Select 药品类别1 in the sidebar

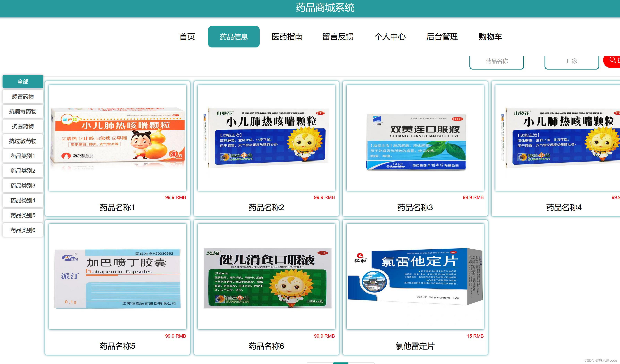tap(23, 156)
